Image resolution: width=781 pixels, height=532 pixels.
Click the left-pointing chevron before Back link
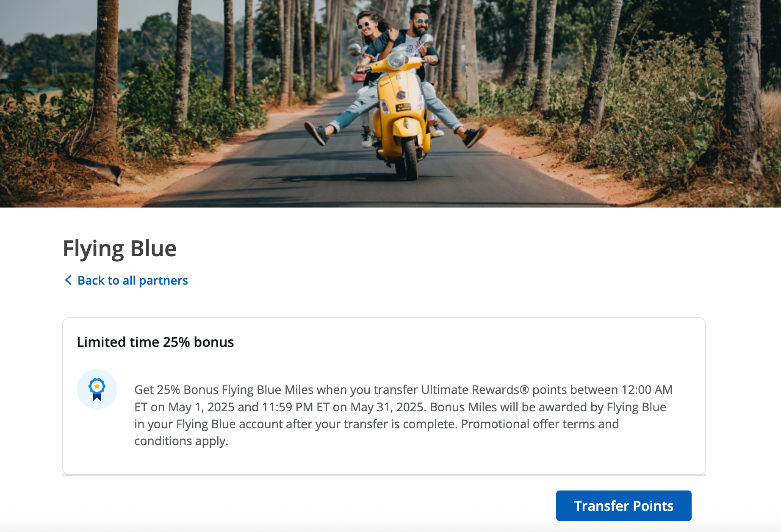coord(68,280)
